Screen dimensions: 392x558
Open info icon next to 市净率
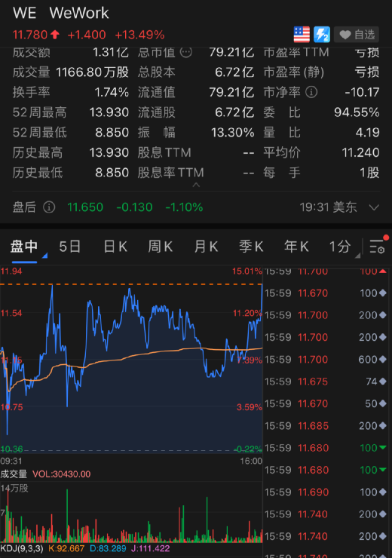311,92
